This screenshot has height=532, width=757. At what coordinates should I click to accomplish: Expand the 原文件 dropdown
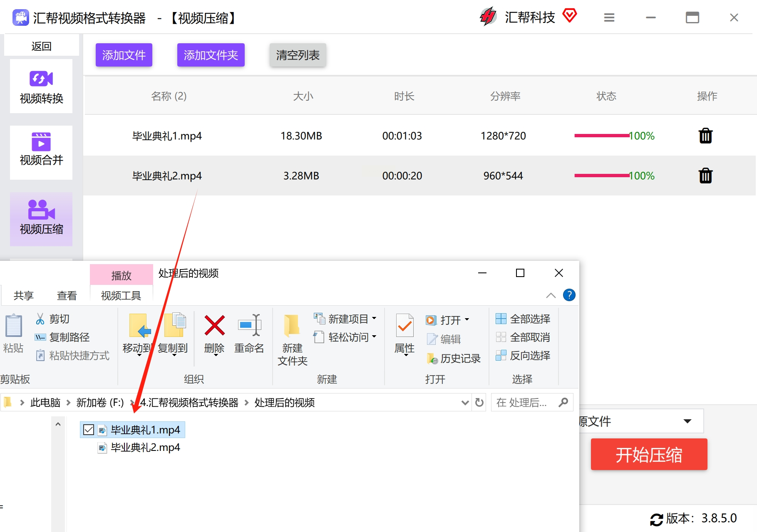tap(687, 421)
